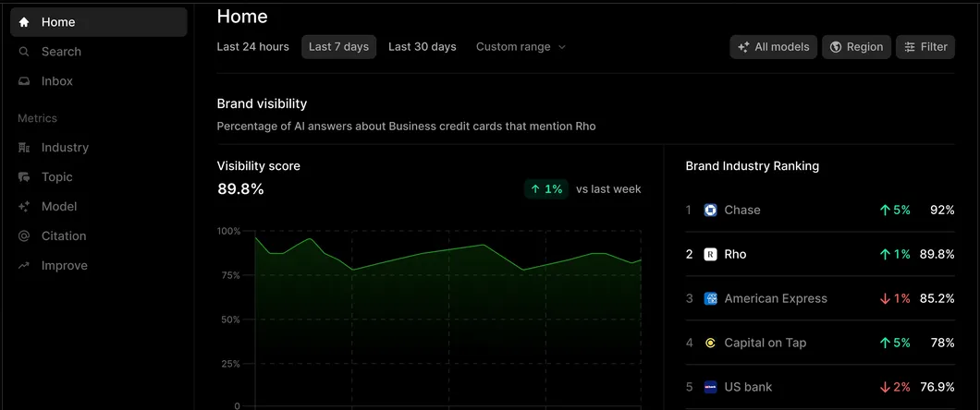This screenshot has height=410, width=980.
Task: Expand the Custom range dropdown
Action: [521, 47]
